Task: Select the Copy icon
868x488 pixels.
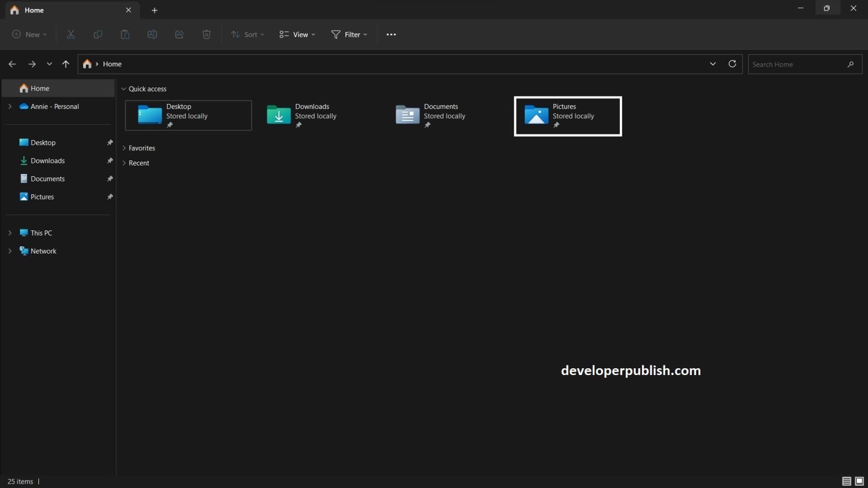Action: 98,34
